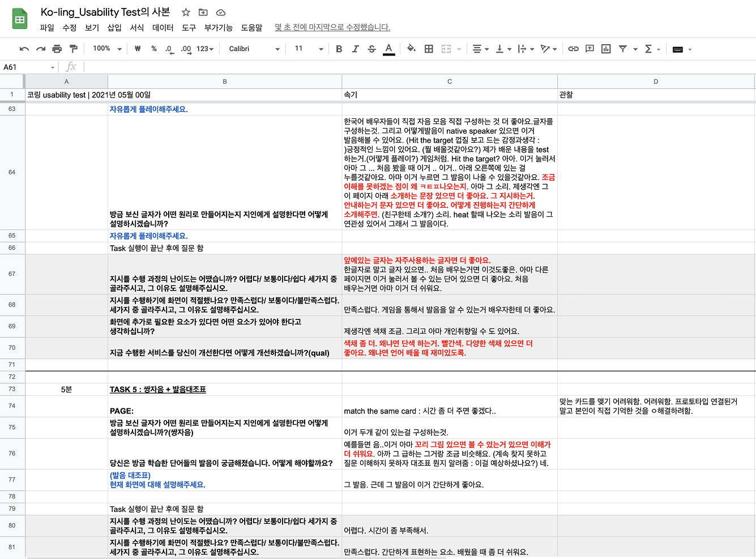Open the vertical align dropdown

pos(503,49)
